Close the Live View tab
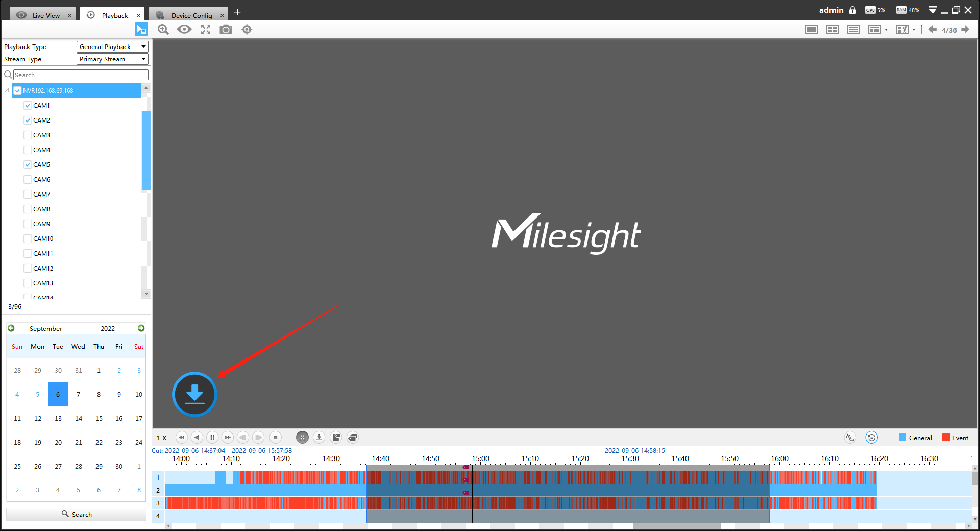Image resolution: width=980 pixels, height=531 pixels. click(x=69, y=15)
